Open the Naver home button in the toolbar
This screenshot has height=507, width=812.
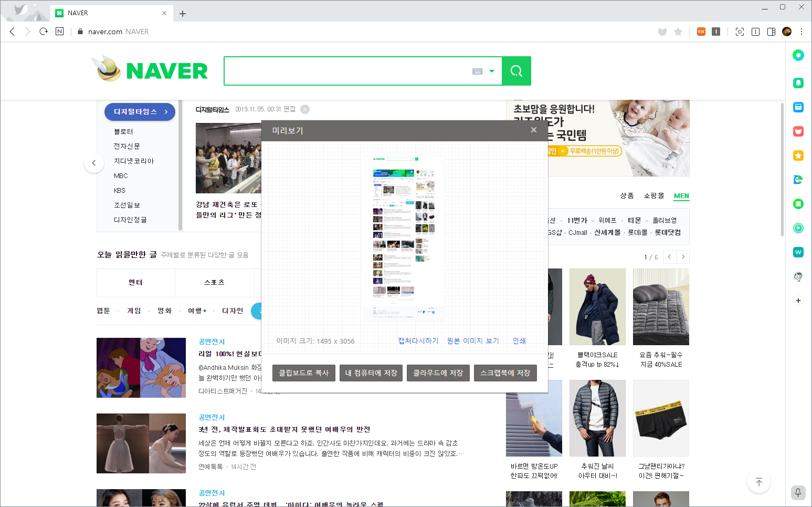[x=59, y=32]
